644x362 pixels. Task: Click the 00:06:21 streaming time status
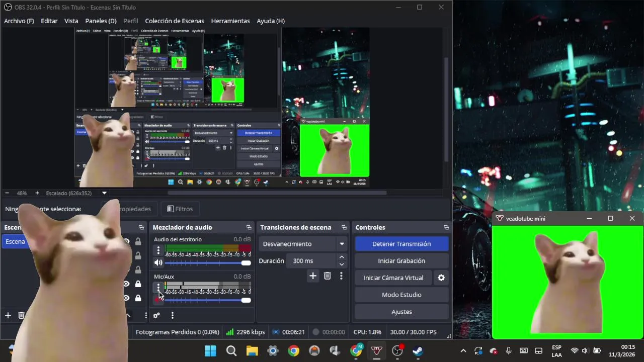click(x=288, y=332)
